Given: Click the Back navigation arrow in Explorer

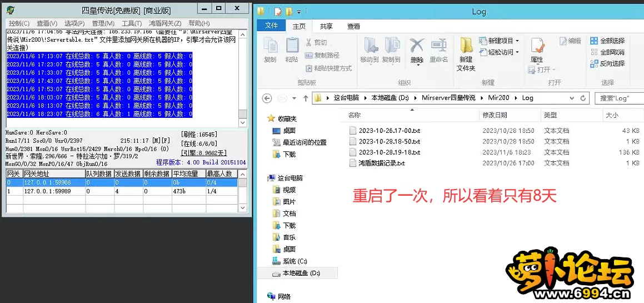Looking at the screenshot, I should pyautogui.click(x=267, y=98).
